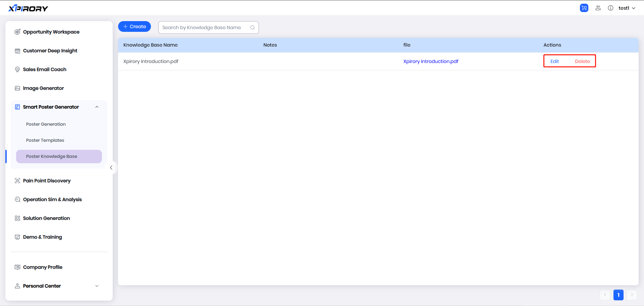Open the Xpirory Introduction.pdf file link
Screen dimensions: 644x306
point(431,61)
